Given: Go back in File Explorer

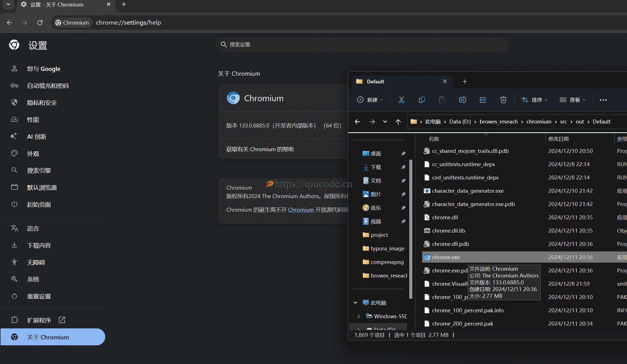Looking at the screenshot, I should click(357, 122).
